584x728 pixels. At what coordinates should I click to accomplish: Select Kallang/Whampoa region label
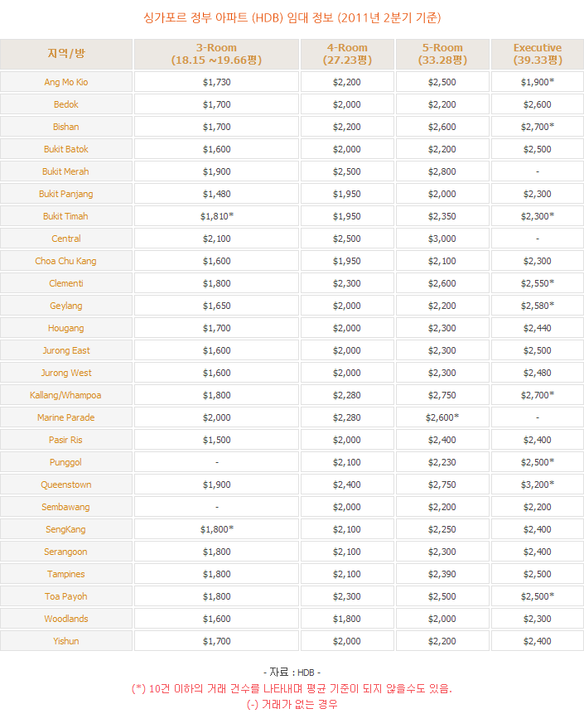point(65,395)
